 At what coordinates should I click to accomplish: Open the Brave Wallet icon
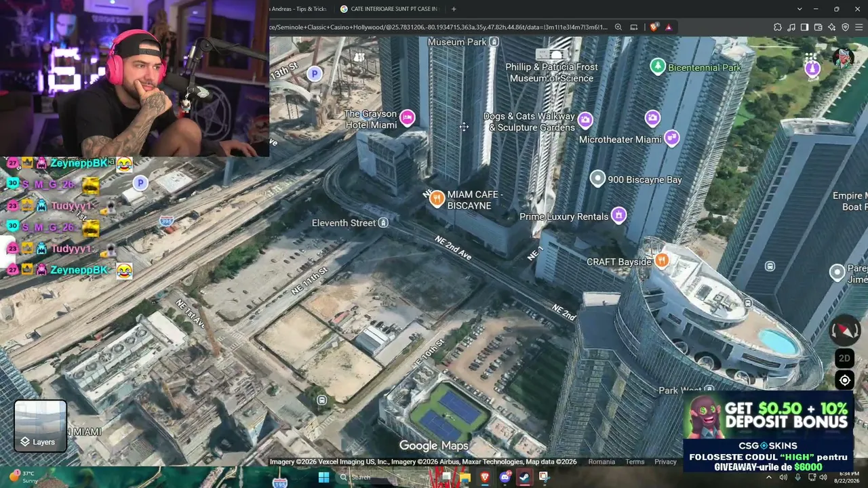coord(818,27)
